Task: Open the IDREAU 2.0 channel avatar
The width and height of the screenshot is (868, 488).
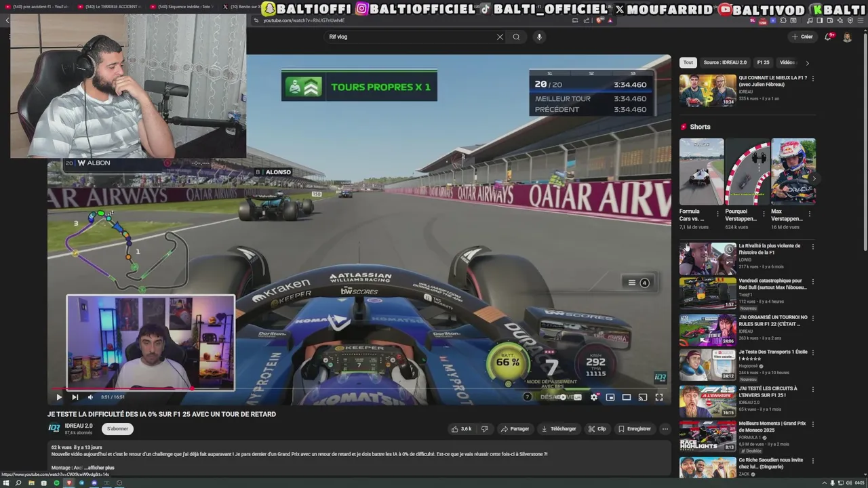Action: click(54, 428)
